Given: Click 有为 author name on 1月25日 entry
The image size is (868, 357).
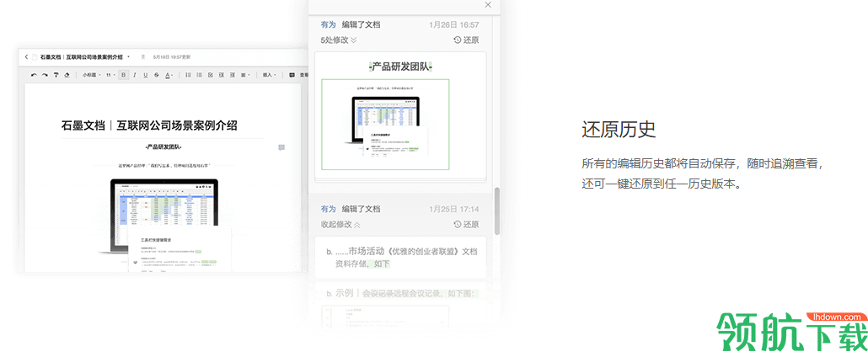Looking at the screenshot, I should [x=329, y=209].
